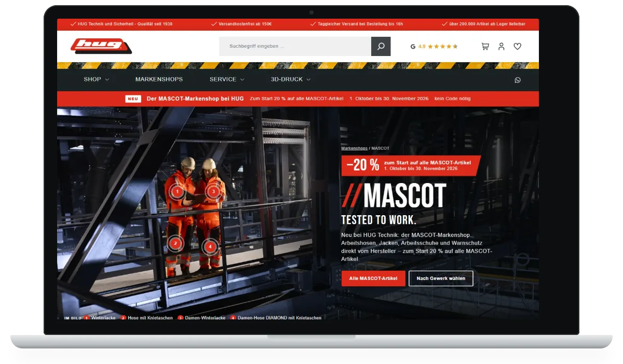The width and height of the screenshot is (623, 364).
Task: Click the Alle MASCOT-Artikel button
Action: (373, 278)
